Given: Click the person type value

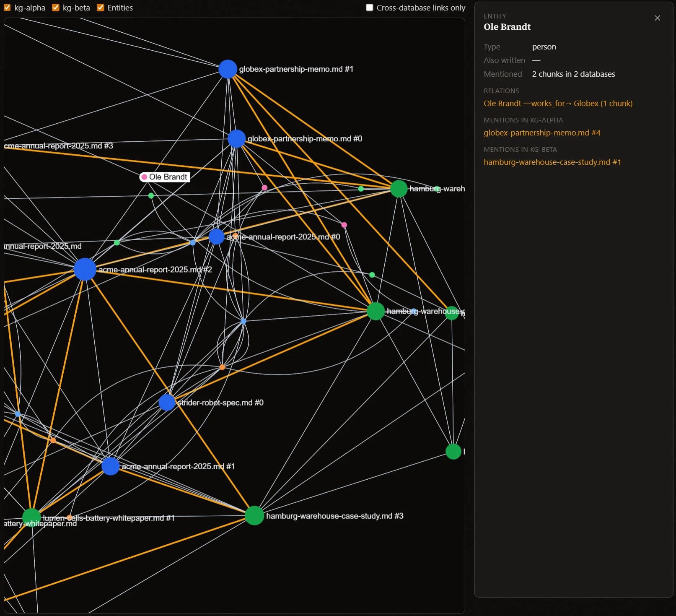Looking at the screenshot, I should (544, 47).
